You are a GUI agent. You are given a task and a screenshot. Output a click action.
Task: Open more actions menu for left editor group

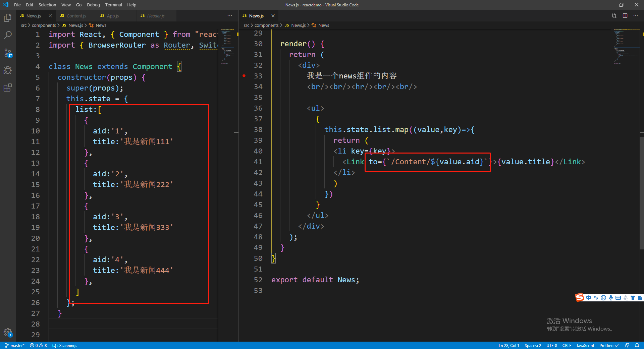[x=230, y=16]
